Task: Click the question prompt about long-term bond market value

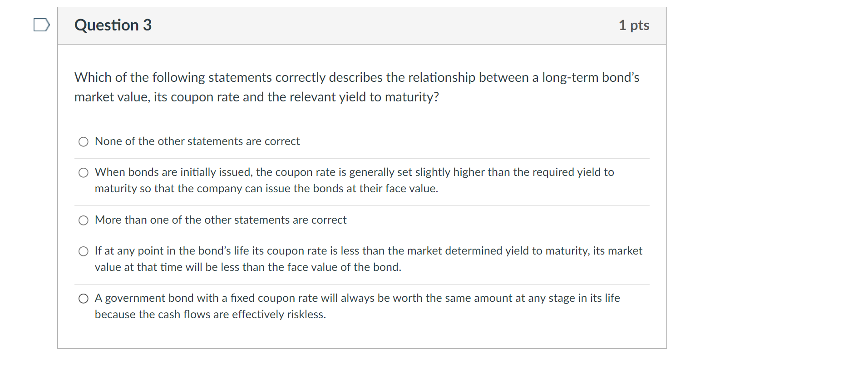Action: point(357,86)
